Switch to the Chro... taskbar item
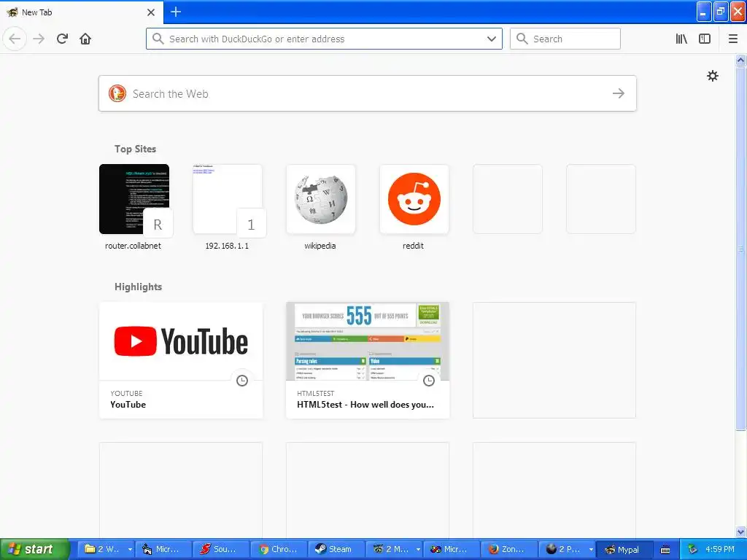Image resolution: width=747 pixels, height=560 pixels. point(279,549)
